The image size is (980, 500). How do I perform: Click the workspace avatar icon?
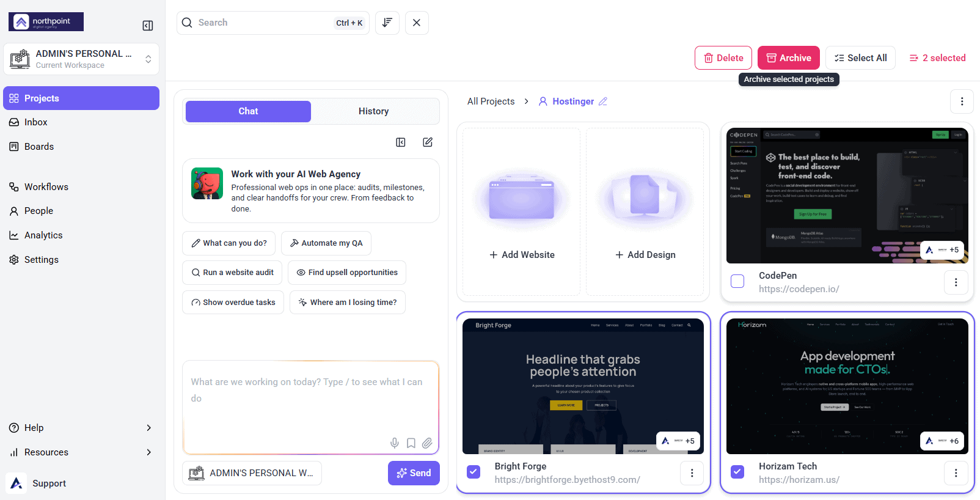[20, 59]
